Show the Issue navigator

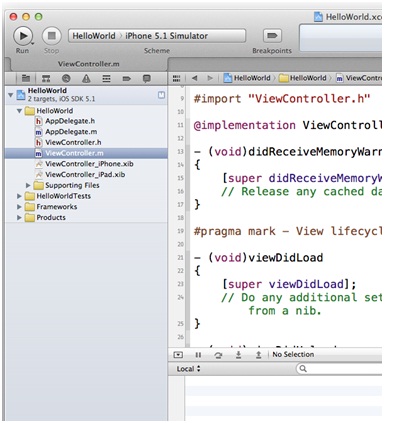click(86, 78)
